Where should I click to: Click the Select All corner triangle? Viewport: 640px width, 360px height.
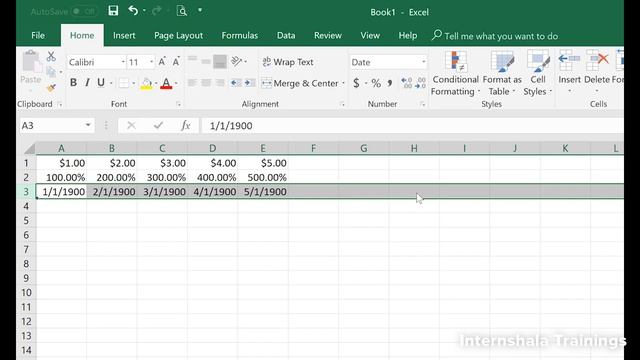click(29, 148)
